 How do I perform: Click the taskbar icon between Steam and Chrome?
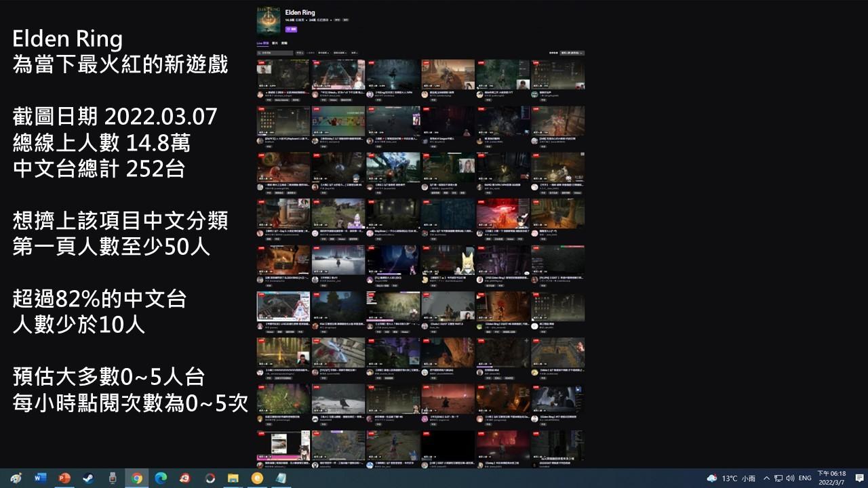click(113, 479)
